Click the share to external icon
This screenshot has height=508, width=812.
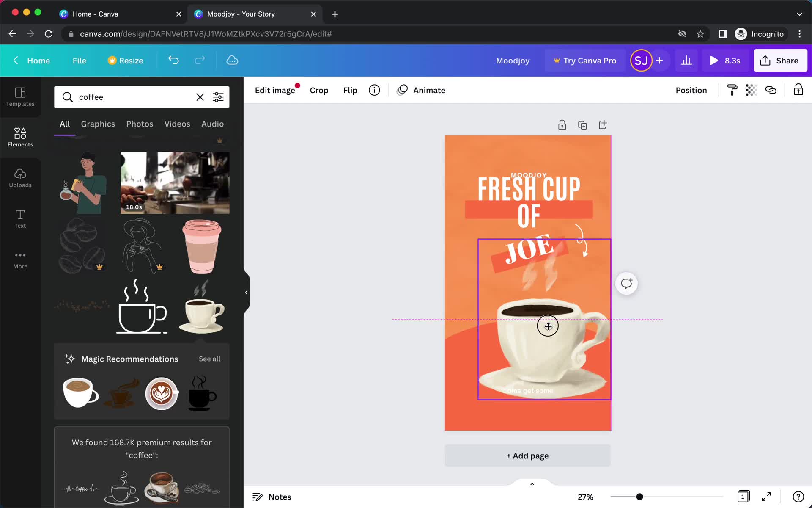pyautogui.click(x=603, y=124)
